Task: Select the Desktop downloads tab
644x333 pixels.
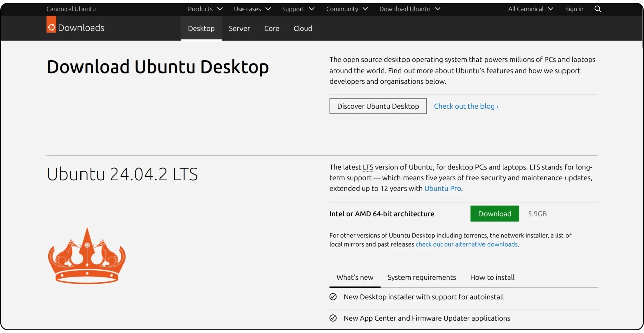Action: [201, 28]
